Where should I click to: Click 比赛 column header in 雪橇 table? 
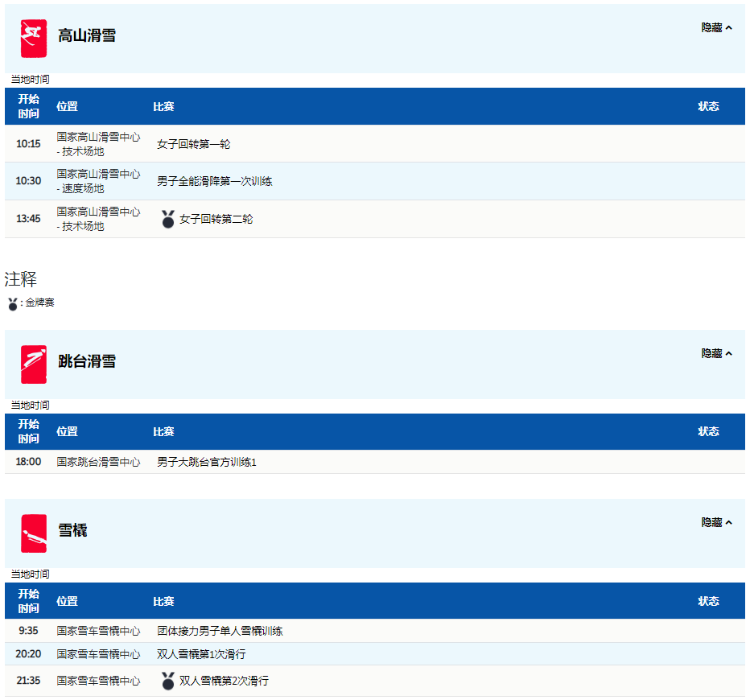tap(163, 601)
